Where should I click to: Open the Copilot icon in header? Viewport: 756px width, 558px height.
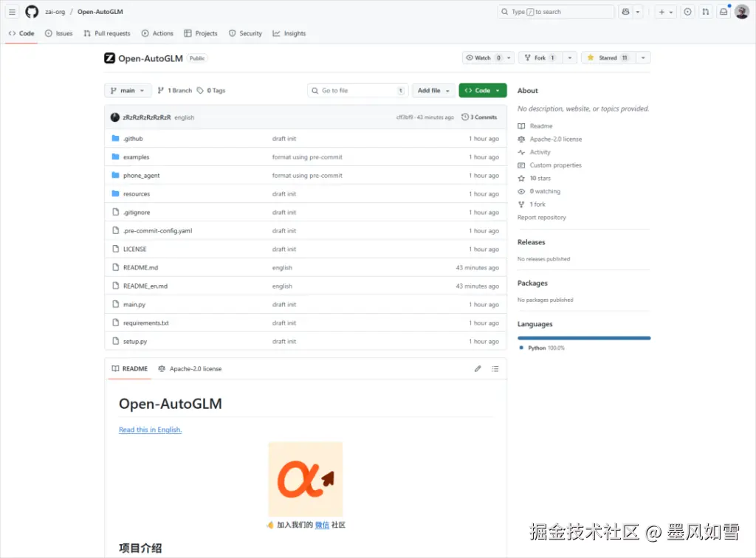point(625,12)
